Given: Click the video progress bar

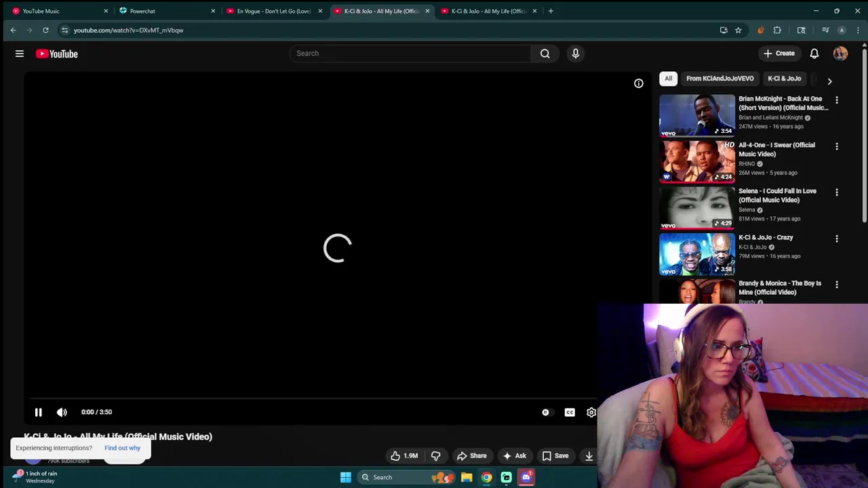Looking at the screenshot, I should pyautogui.click(x=312, y=399).
